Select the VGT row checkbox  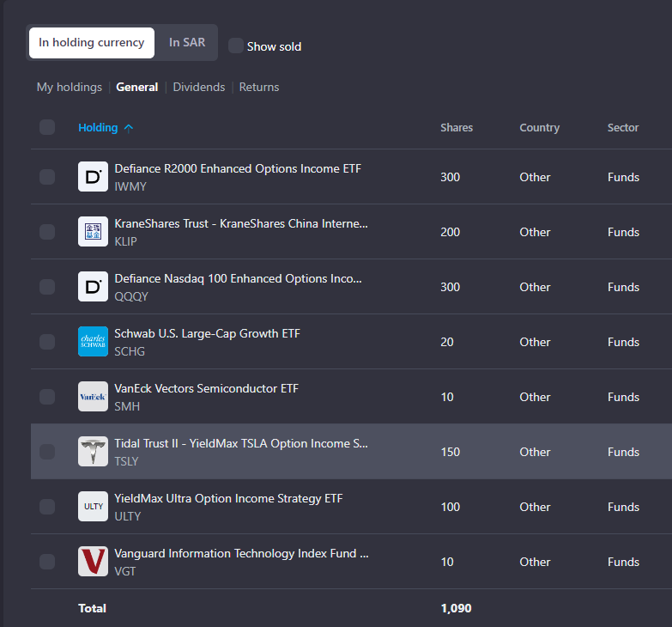(x=47, y=561)
